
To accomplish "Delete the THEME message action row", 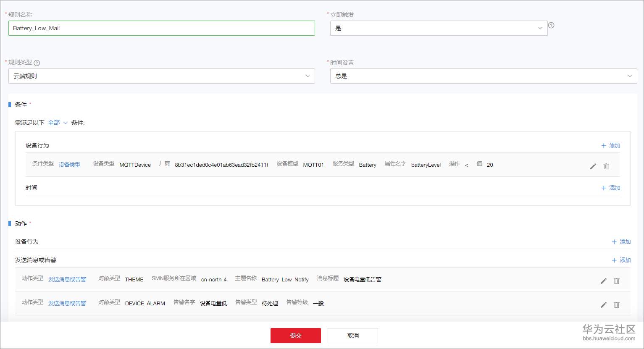I will click(x=617, y=281).
